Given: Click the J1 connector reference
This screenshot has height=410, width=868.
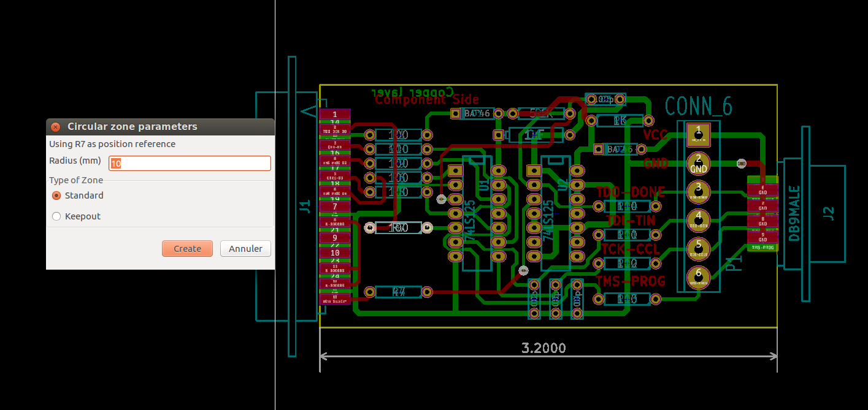Looking at the screenshot, I should 305,207.
